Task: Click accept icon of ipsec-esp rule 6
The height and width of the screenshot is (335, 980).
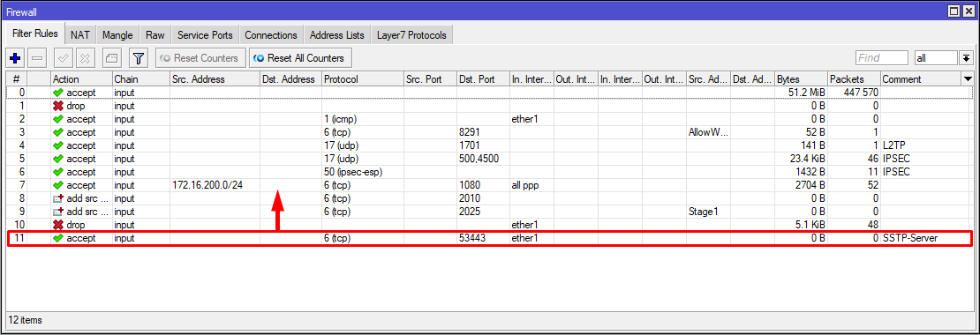Action: [59, 172]
